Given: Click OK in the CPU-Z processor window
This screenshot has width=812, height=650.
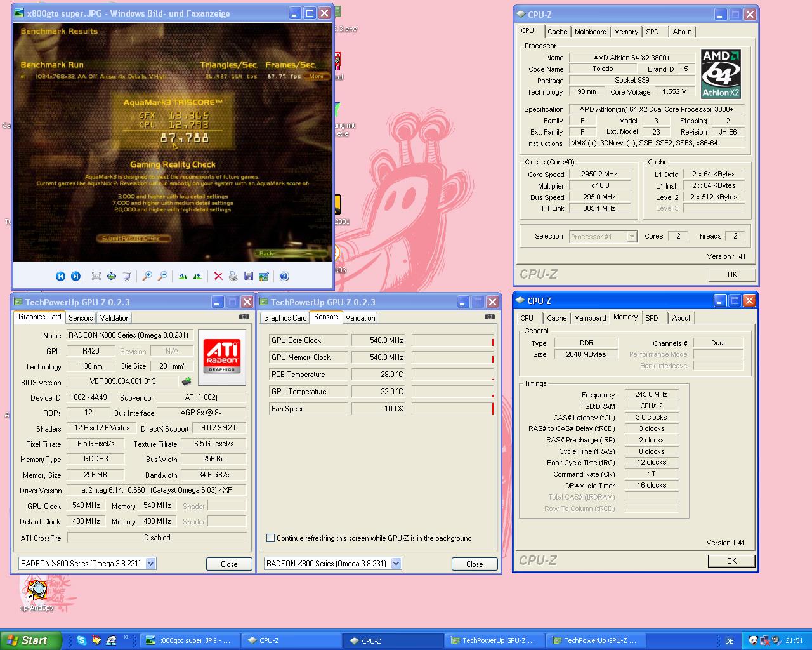Looking at the screenshot, I should [732, 275].
